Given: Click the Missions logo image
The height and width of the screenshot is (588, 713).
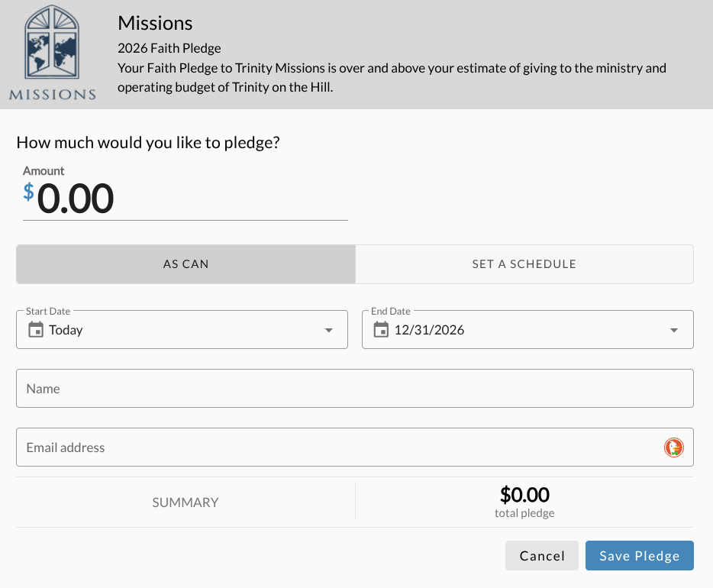Looking at the screenshot, I should coord(53,53).
